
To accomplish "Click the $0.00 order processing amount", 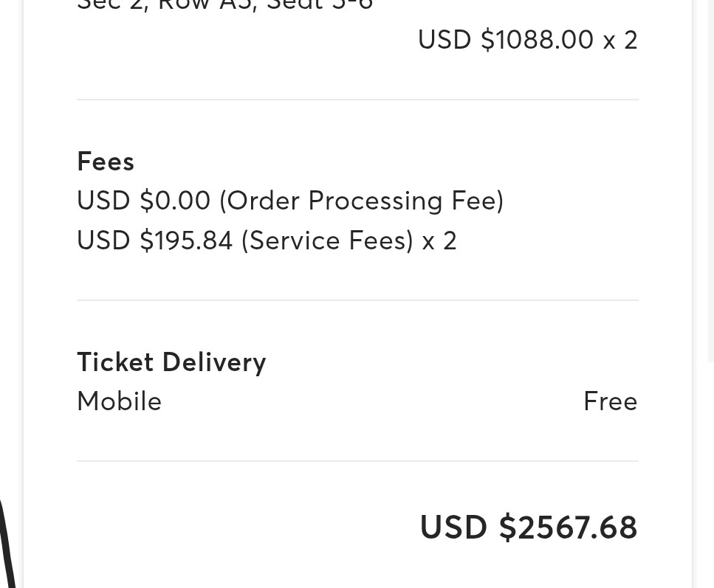I will (x=175, y=200).
